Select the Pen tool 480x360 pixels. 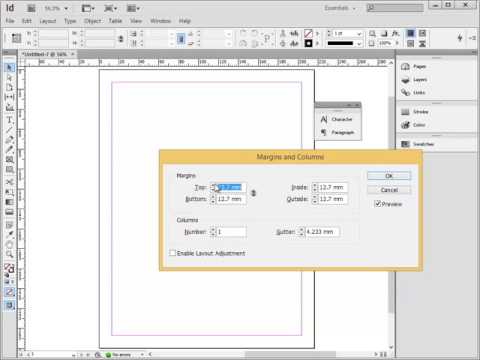[9, 140]
